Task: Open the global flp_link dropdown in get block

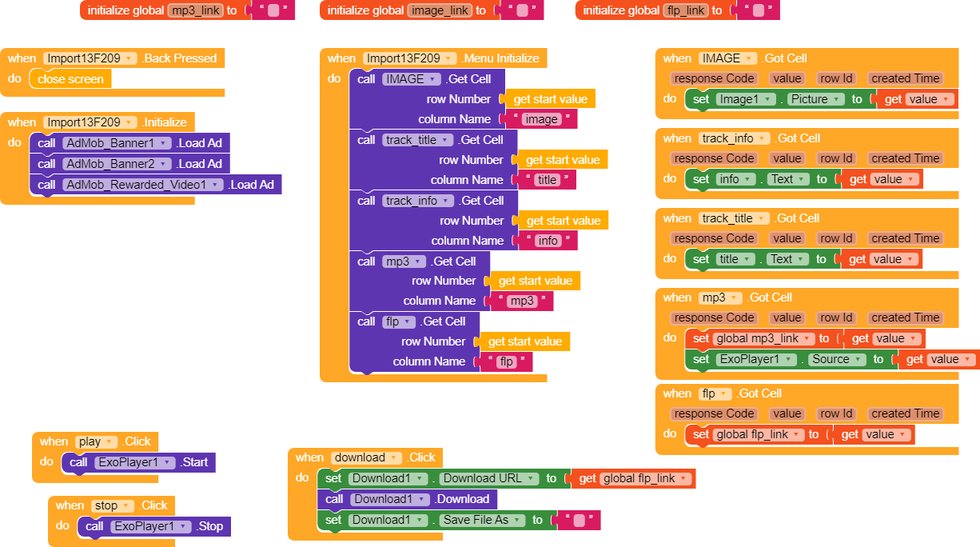Action: click(x=645, y=478)
